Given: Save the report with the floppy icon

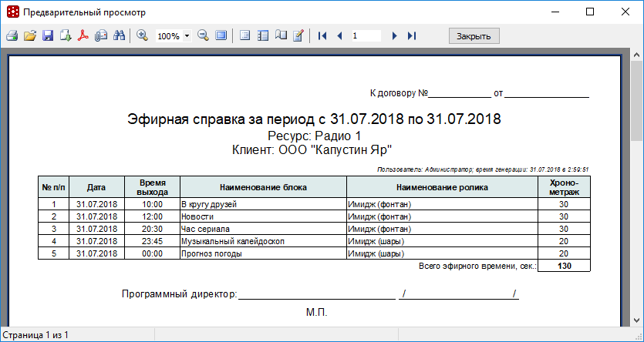Looking at the screenshot, I should [48, 35].
